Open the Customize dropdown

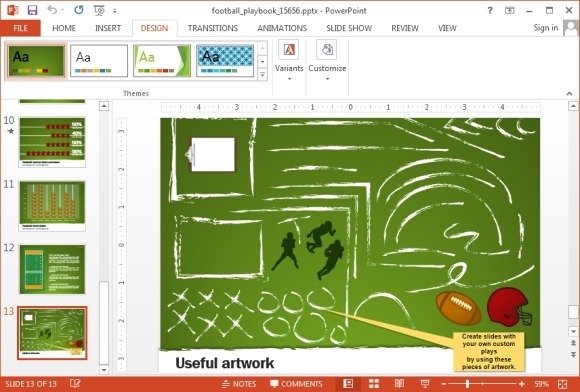327,61
